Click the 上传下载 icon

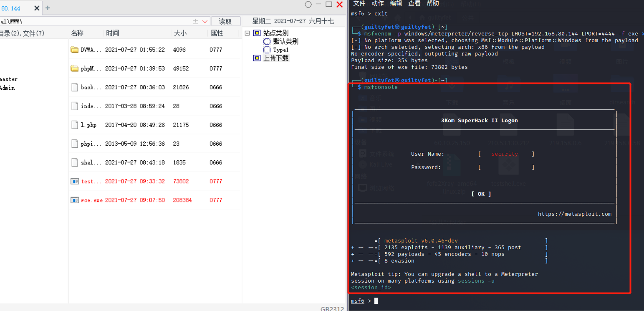(x=257, y=58)
